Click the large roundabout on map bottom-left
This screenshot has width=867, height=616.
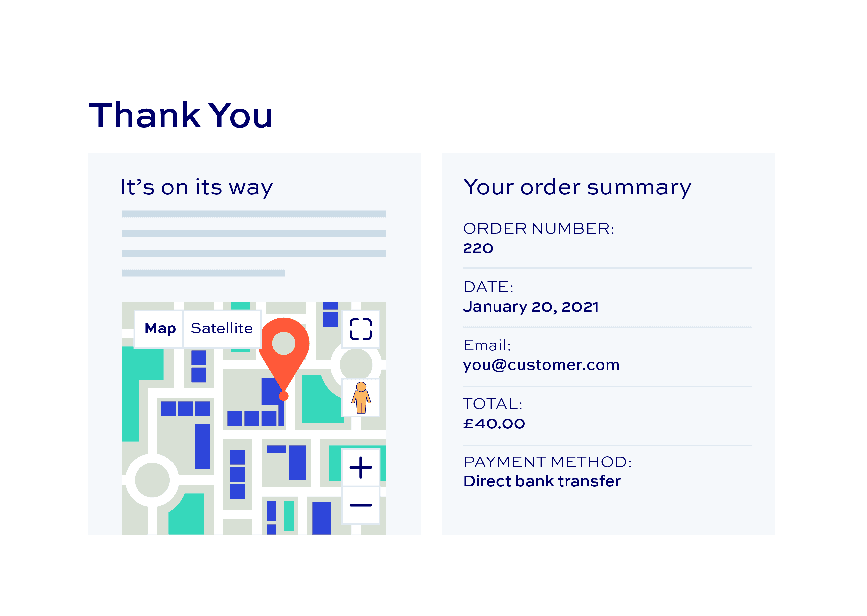tap(152, 480)
